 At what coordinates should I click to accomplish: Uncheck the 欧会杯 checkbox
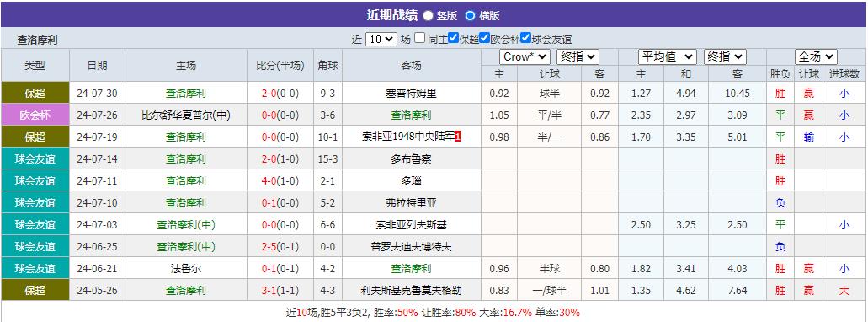tap(484, 38)
